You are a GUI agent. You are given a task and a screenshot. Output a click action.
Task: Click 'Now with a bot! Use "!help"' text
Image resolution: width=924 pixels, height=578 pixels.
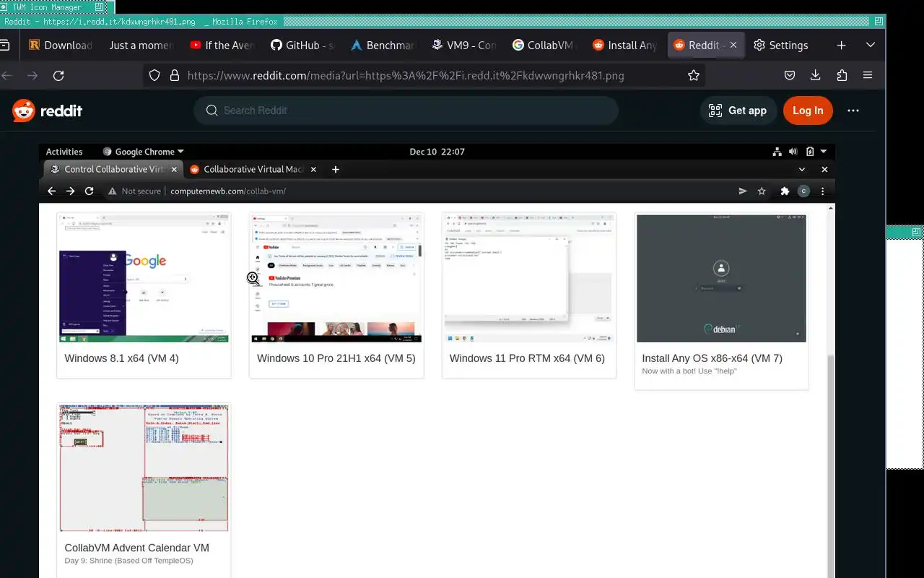pos(689,371)
